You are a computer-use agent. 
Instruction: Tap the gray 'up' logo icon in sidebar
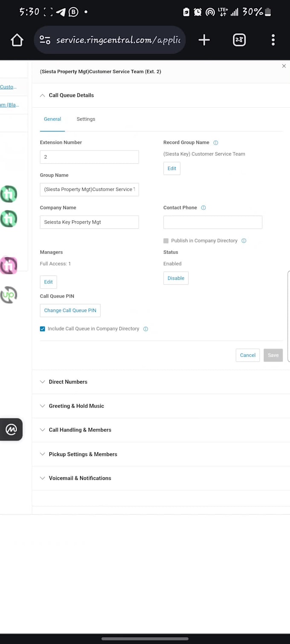pyautogui.click(x=8, y=295)
